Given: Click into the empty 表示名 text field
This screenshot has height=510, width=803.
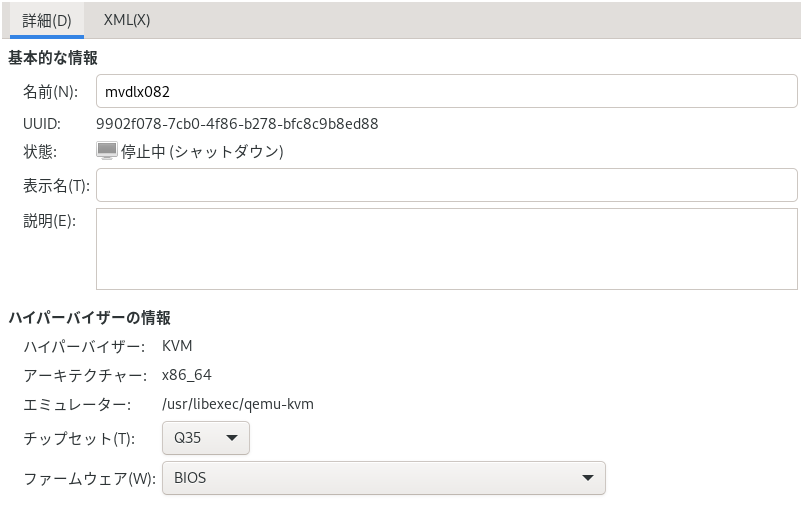Looking at the screenshot, I should coord(446,185).
